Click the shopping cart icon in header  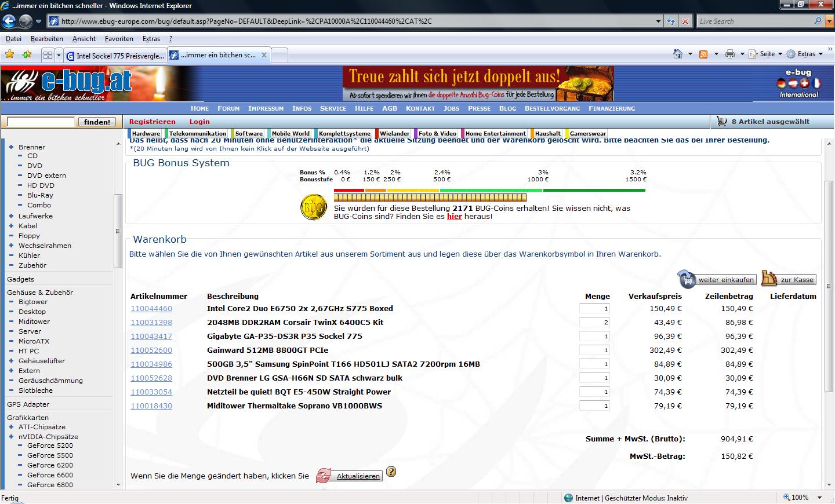pyautogui.click(x=722, y=122)
